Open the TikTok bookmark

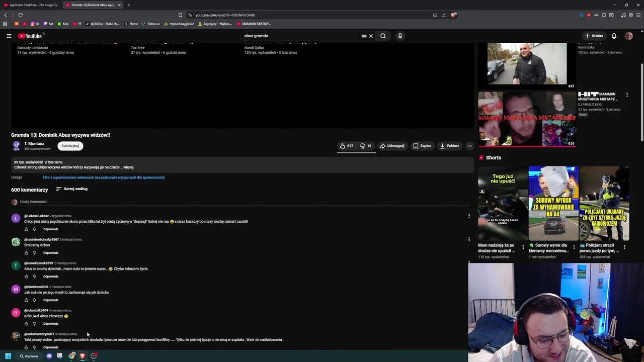coord(103,24)
